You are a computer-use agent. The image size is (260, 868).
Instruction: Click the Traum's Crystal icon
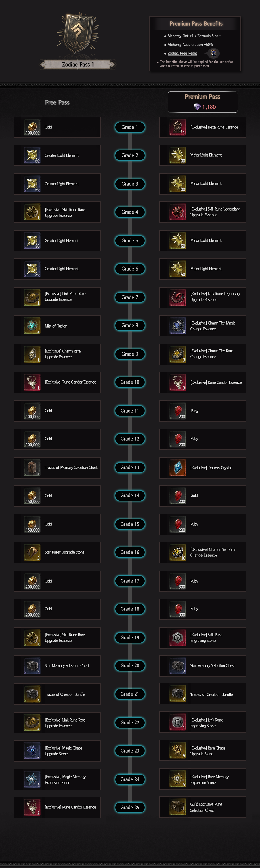[178, 468]
